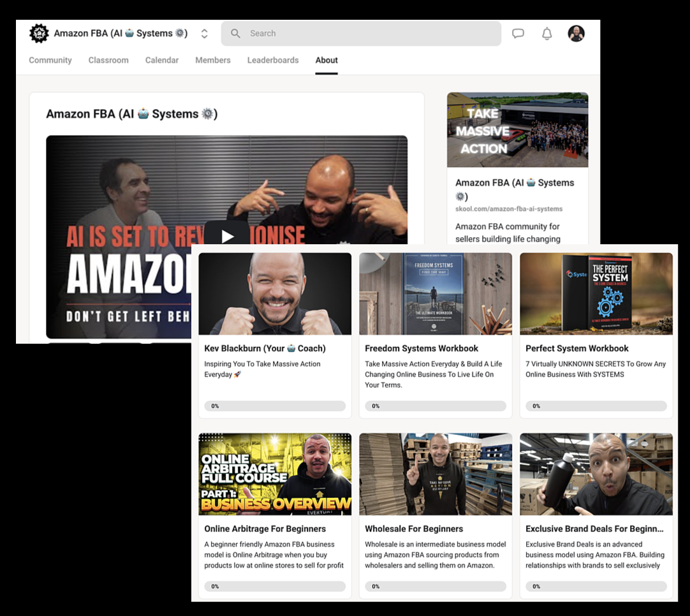690x616 pixels.
Task: Open the user profile avatar
Action: [x=576, y=33]
